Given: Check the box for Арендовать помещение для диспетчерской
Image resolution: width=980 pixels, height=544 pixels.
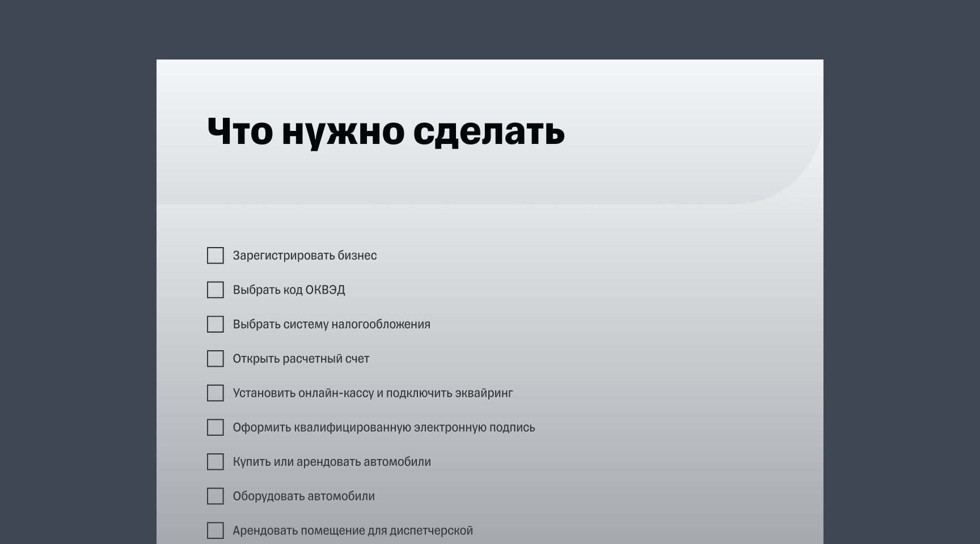Looking at the screenshot, I should (x=216, y=530).
